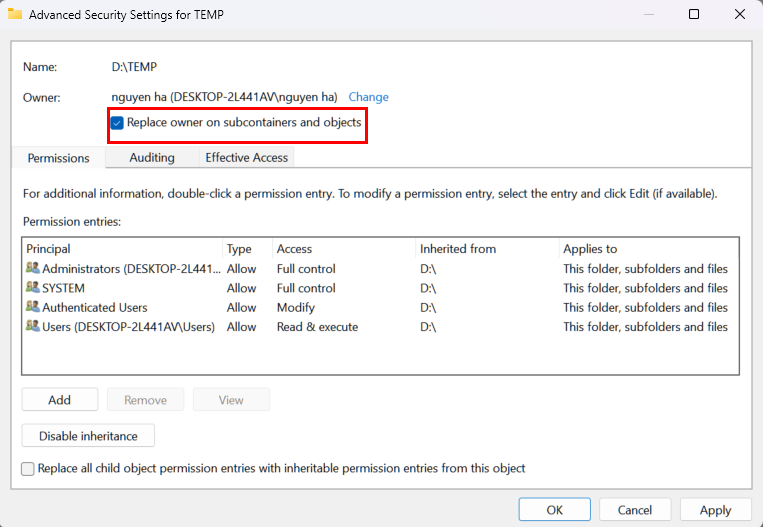This screenshot has width=763, height=527.
Task: Click the Authenticated Users principal icon
Action: (33, 308)
